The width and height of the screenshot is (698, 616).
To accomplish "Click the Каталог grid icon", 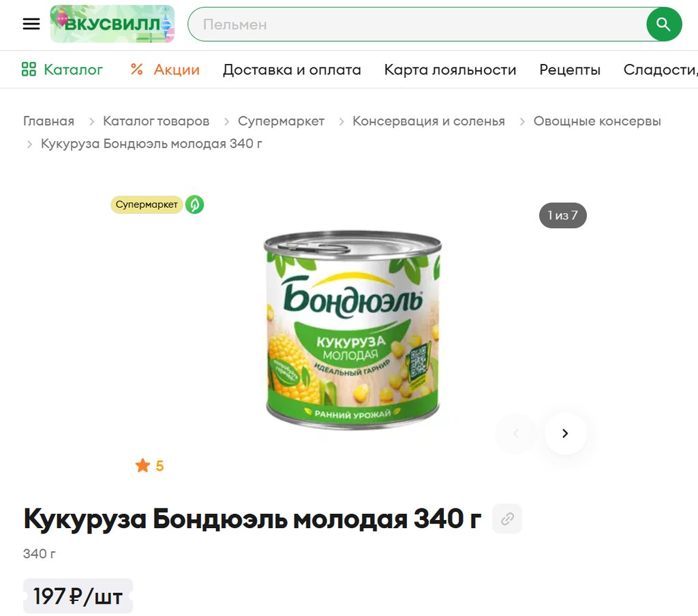I will tap(29, 70).
